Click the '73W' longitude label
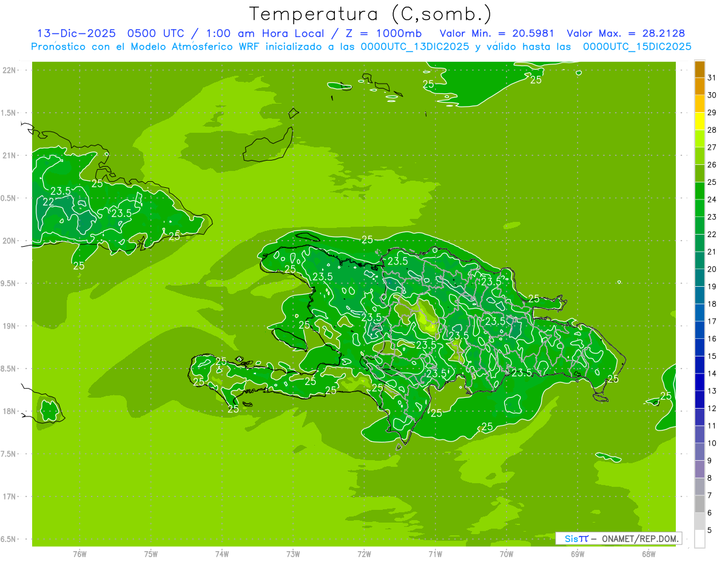 coord(293,554)
